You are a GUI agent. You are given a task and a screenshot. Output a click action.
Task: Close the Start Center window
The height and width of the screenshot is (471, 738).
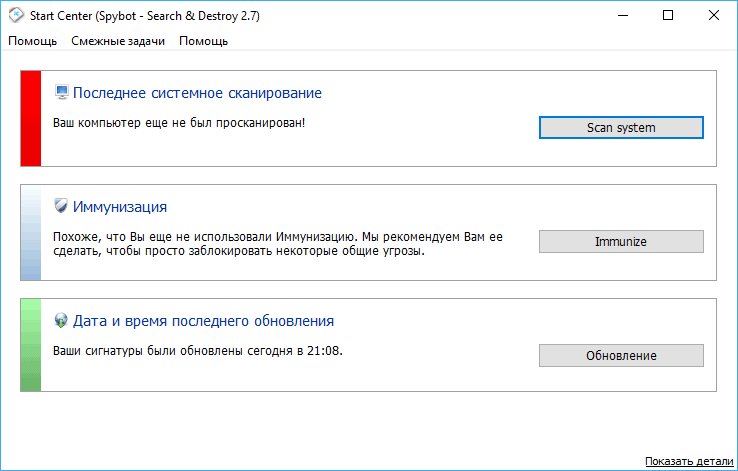714,16
